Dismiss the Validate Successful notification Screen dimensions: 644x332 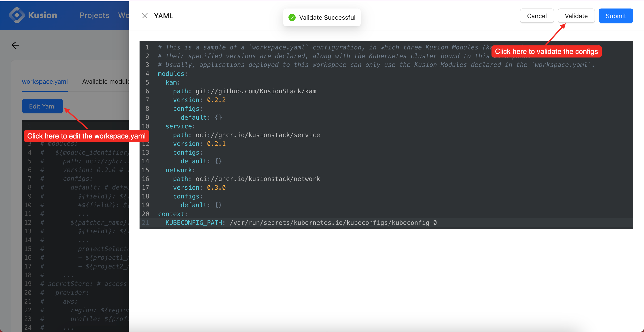click(322, 17)
